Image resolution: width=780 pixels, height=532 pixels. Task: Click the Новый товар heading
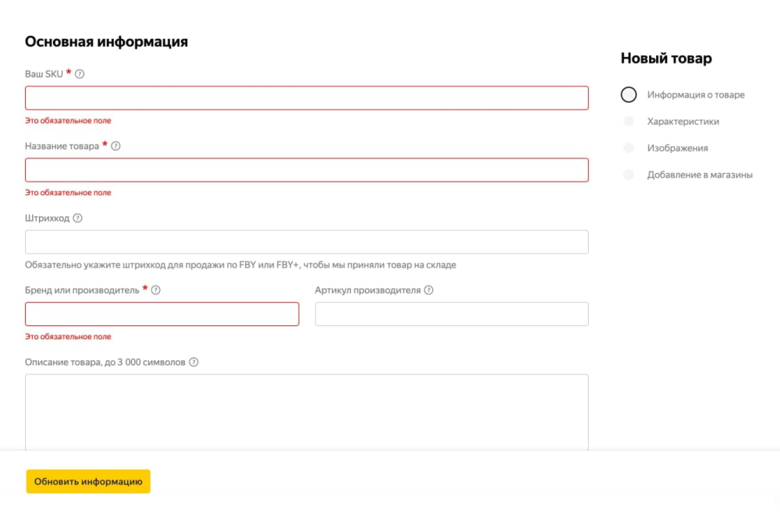(x=666, y=59)
